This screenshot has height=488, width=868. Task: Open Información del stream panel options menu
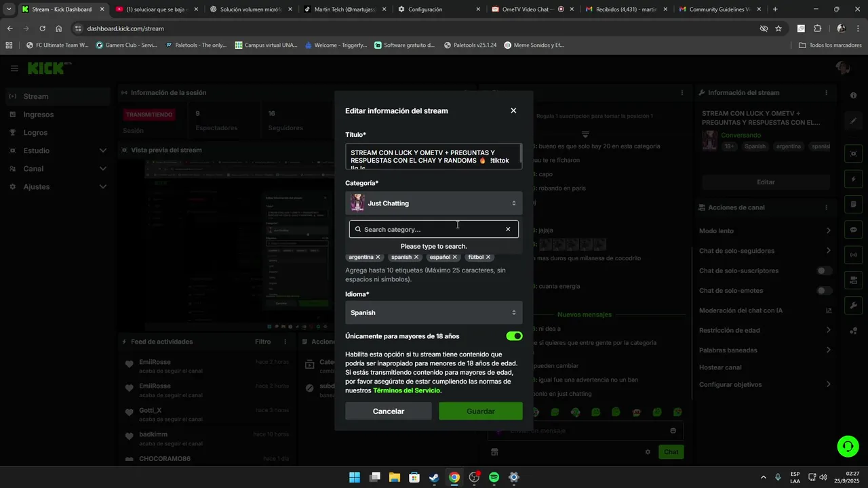(x=826, y=93)
